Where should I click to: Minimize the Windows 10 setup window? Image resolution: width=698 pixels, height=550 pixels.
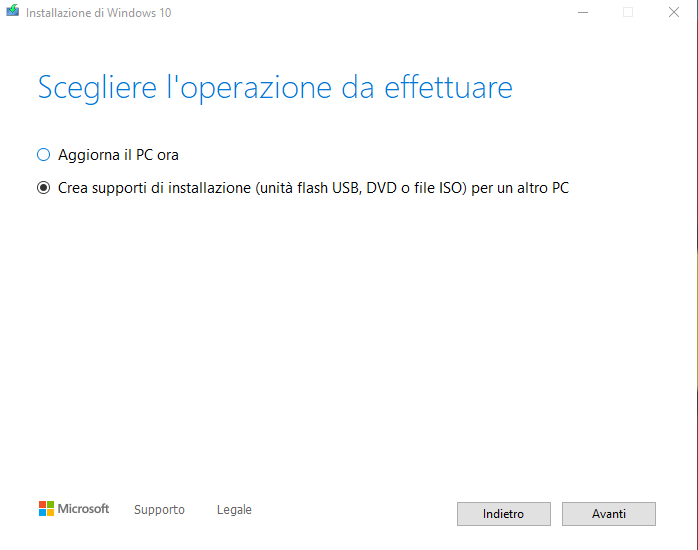click(582, 13)
